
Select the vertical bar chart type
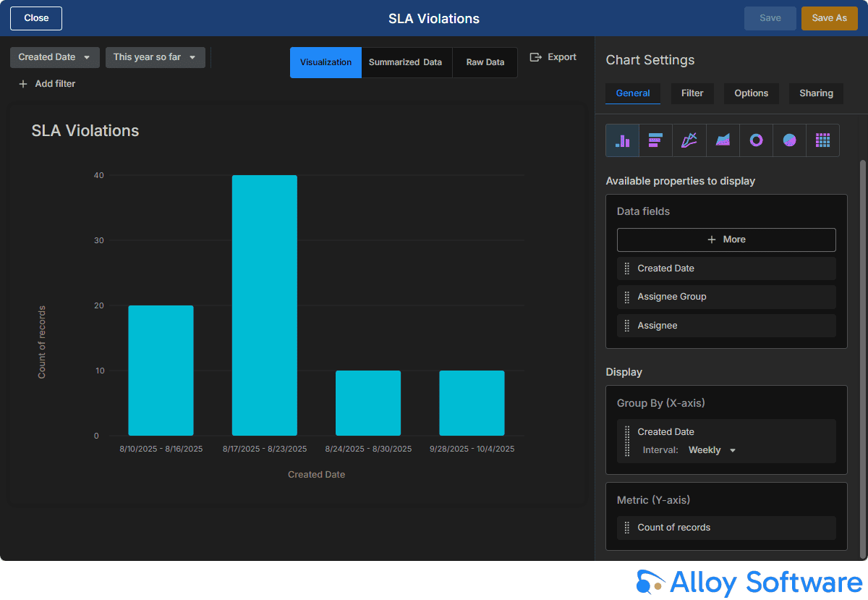tap(622, 140)
